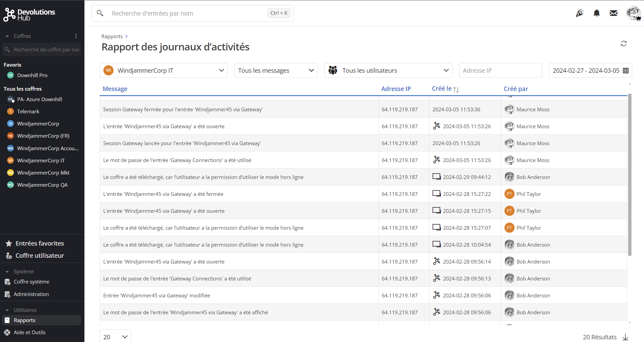Open the page size 20 dropdown
The height and width of the screenshot is (342, 644).
115,337
